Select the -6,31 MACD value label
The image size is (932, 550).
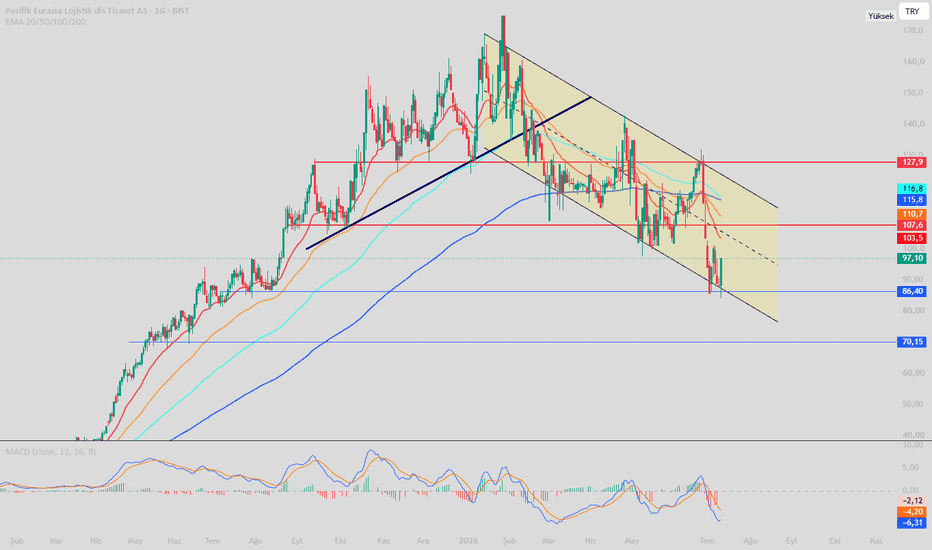click(x=912, y=523)
